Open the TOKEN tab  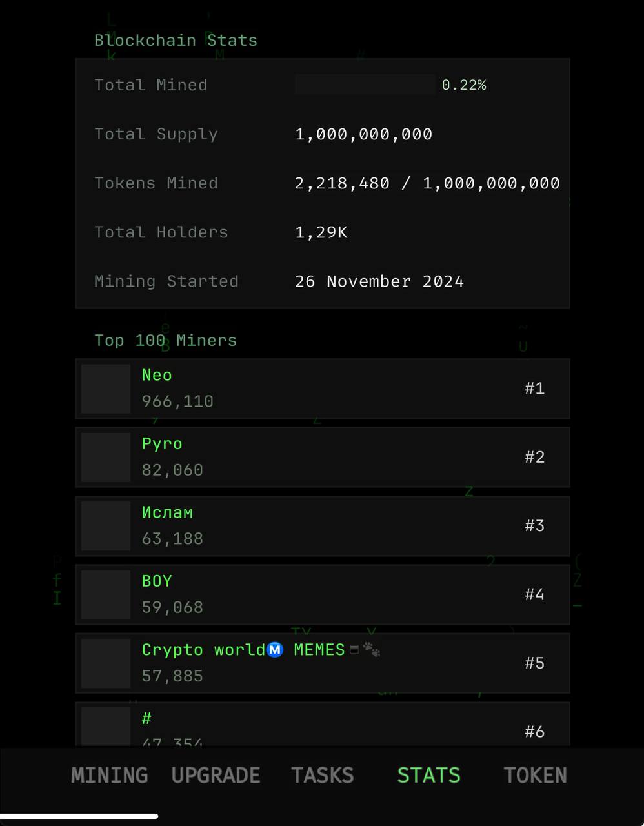[x=535, y=775]
